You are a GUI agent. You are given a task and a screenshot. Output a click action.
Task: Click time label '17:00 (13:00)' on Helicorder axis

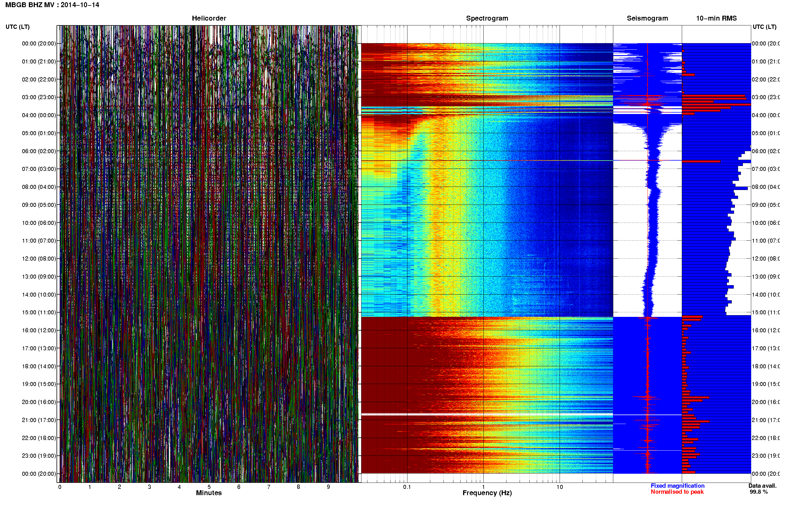(x=39, y=348)
